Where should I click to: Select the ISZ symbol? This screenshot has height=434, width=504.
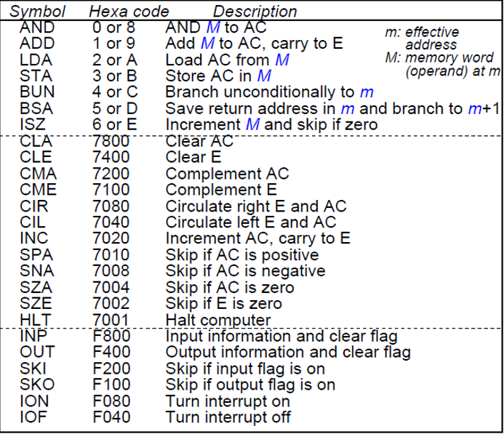pyautogui.click(x=33, y=124)
